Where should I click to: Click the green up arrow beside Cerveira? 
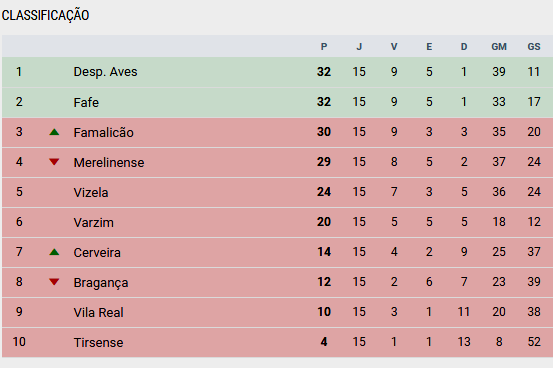click(x=54, y=252)
